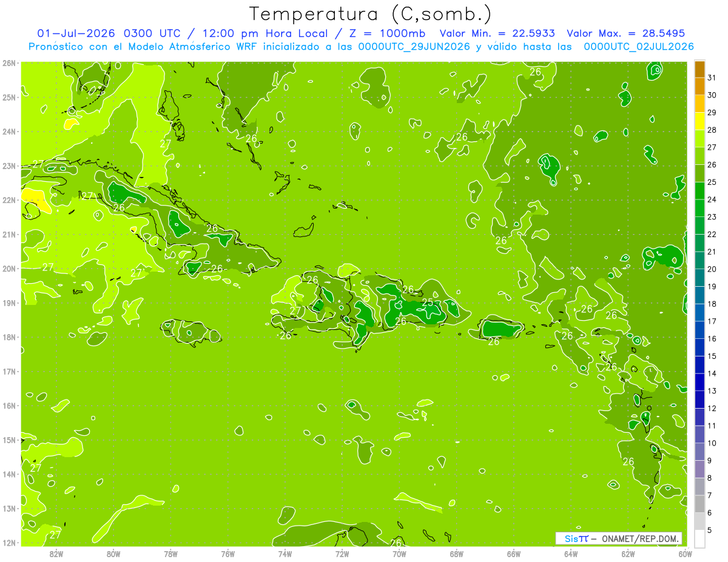Click the "24N" latitude axis label

pos(9,132)
